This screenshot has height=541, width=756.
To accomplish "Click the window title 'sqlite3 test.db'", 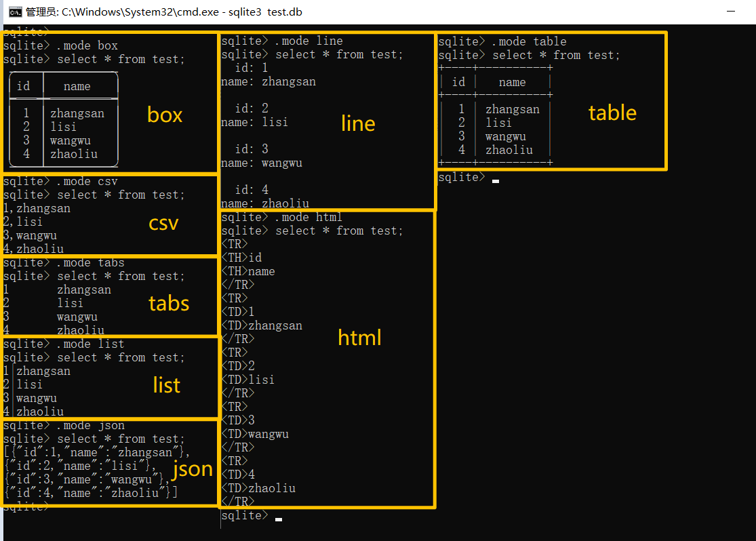I will click(x=265, y=12).
